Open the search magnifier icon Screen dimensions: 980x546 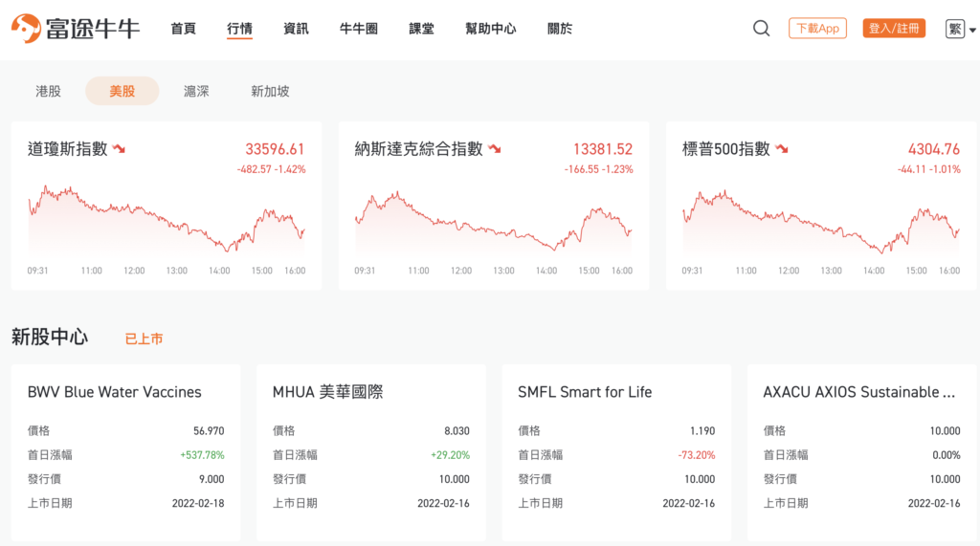761,28
